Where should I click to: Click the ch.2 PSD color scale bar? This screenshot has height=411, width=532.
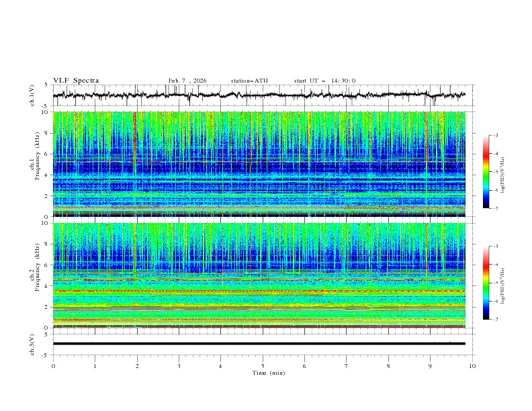[x=486, y=283]
